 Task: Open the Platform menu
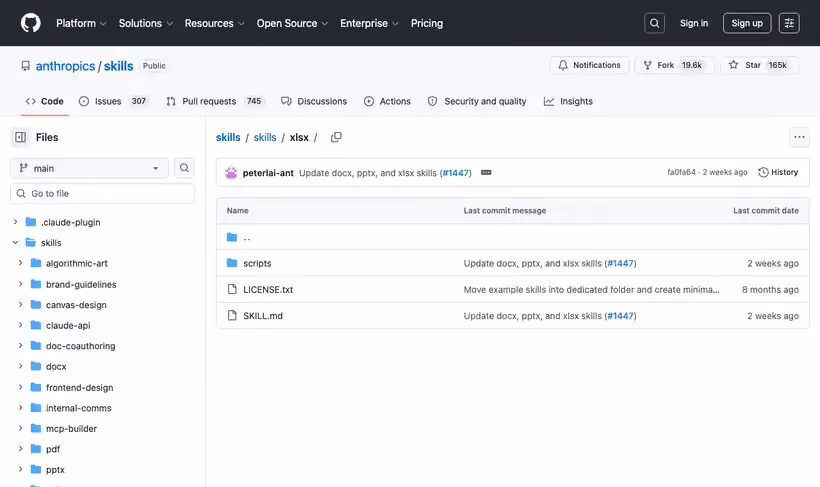[81, 23]
